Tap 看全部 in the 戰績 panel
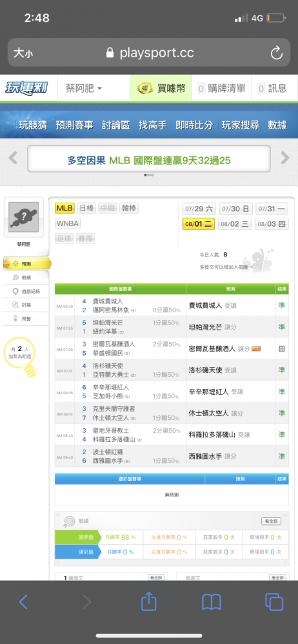The height and width of the screenshot is (644, 298). click(272, 521)
